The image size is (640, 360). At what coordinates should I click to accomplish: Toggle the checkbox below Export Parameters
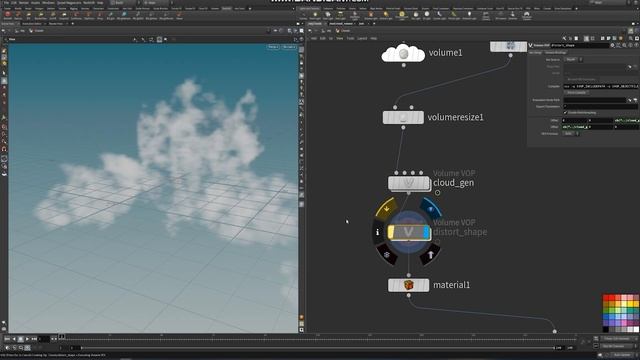(x=566, y=113)
